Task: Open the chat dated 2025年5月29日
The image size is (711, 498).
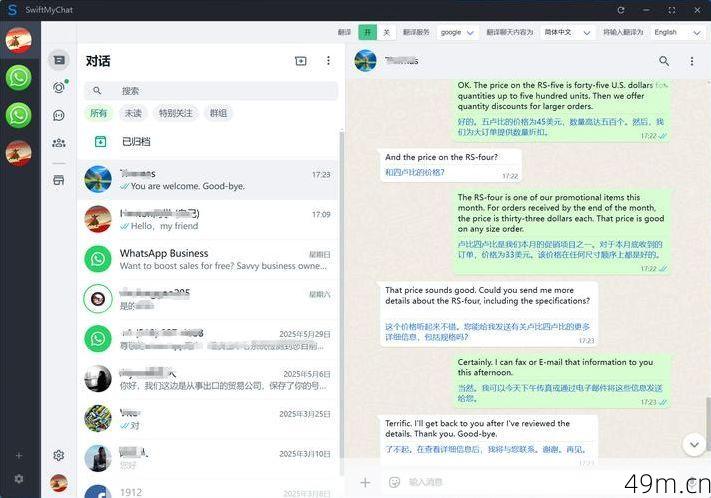Action: [208, 339]
